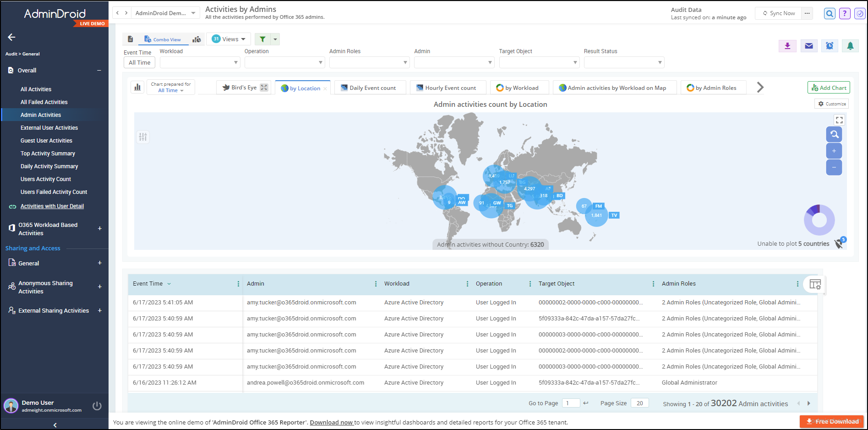Click the Free Download button
868x430 pixels.
pos(831,421)
